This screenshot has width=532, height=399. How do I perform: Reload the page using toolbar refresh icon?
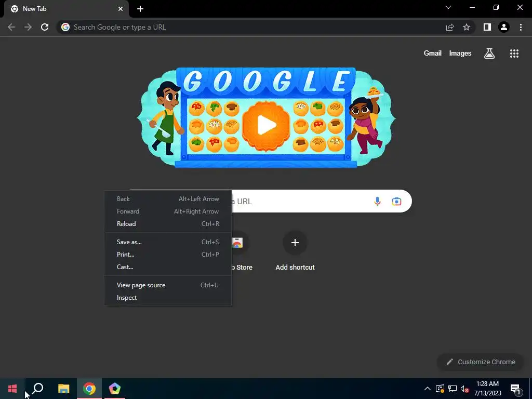[45, 27]
